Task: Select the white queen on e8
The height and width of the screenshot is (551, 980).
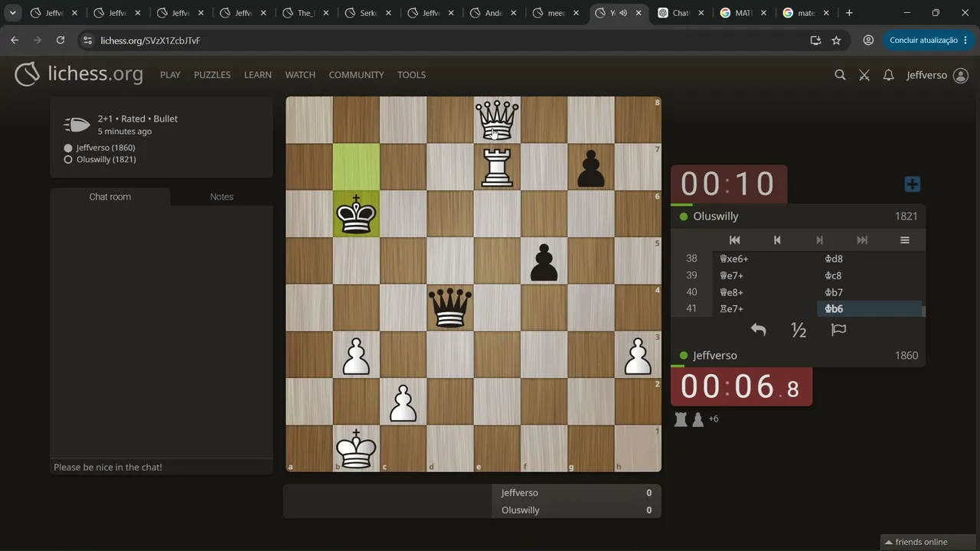Action: click(497, 120)
